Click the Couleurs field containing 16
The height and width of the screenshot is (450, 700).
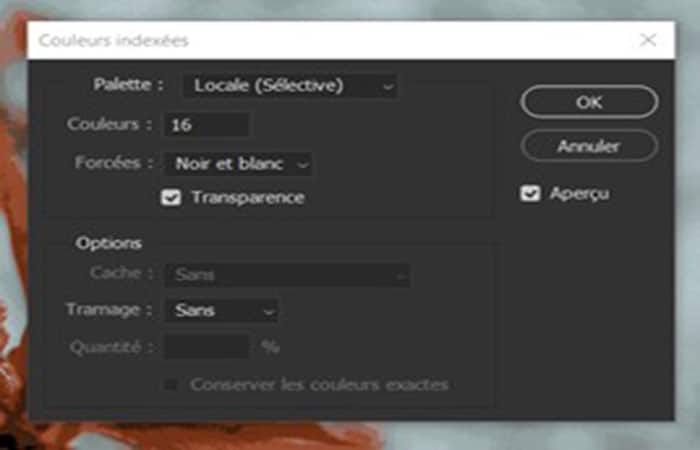click(207, 125)
